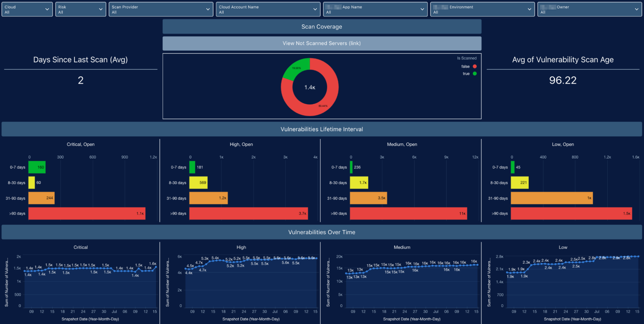
Task: Collapse the Vulnerabilities Lifetime Interval section
Action: (322, 129)
